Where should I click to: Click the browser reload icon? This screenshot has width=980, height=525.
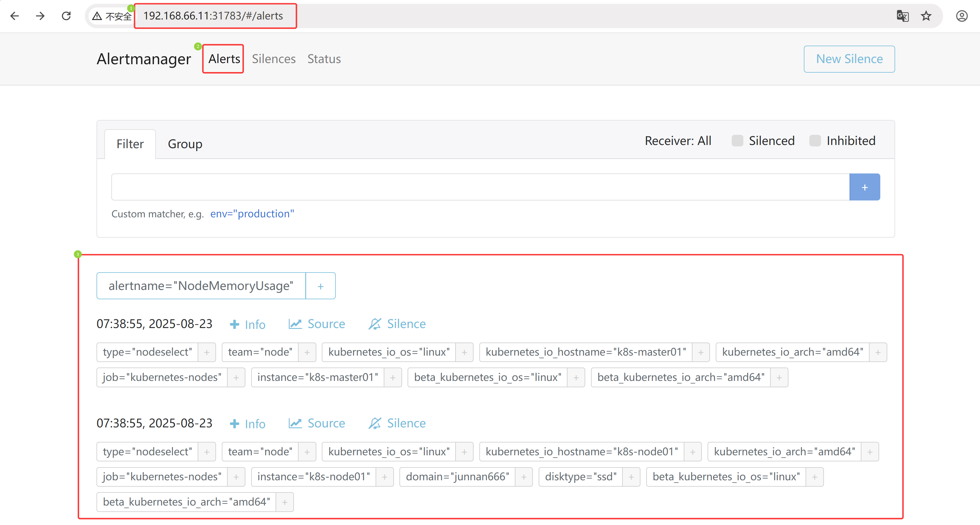[x=66, y=16]
